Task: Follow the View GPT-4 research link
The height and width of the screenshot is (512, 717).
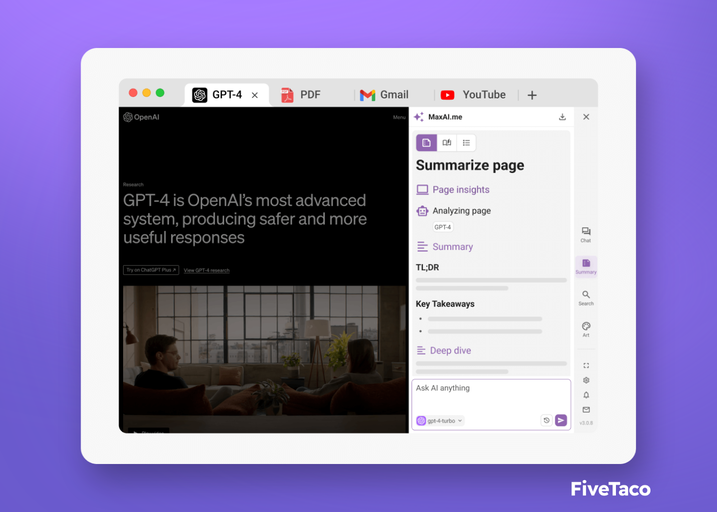Action: coord(207,270)
